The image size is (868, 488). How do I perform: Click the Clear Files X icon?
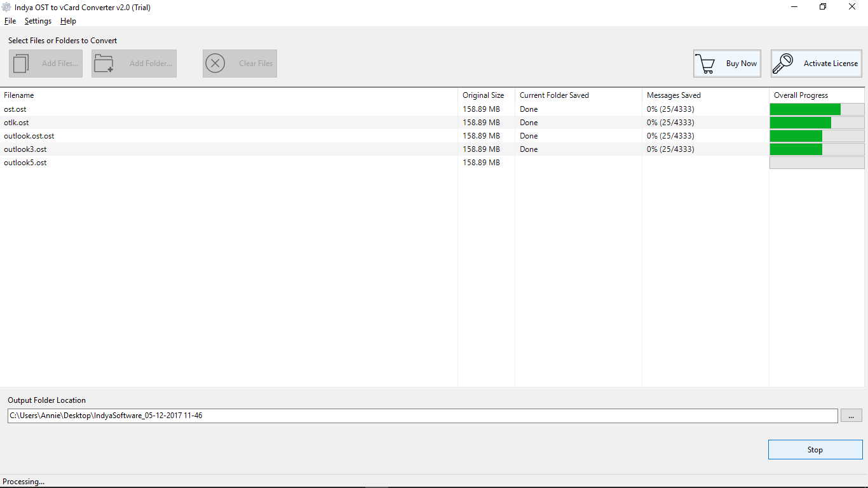(215, 64)
